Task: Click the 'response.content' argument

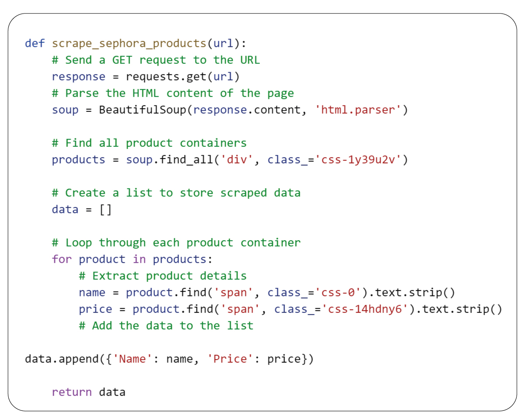Action: 247,110
